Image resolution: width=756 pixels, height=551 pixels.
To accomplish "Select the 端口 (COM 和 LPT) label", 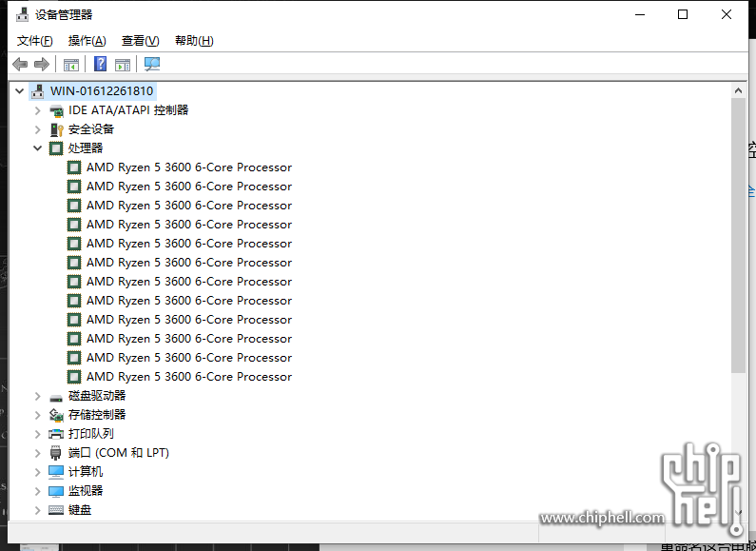I will (x=119, y=453).
